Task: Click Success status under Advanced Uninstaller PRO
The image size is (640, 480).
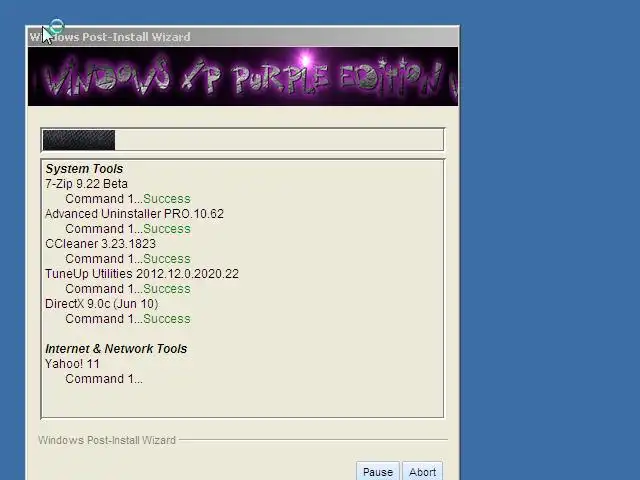Action: tap(167, 229)
